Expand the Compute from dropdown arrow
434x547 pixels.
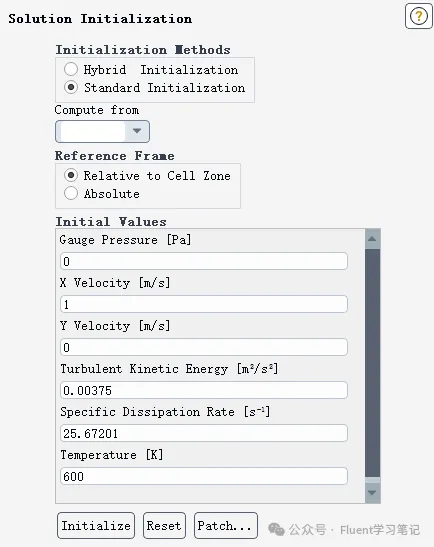(137, 131)
